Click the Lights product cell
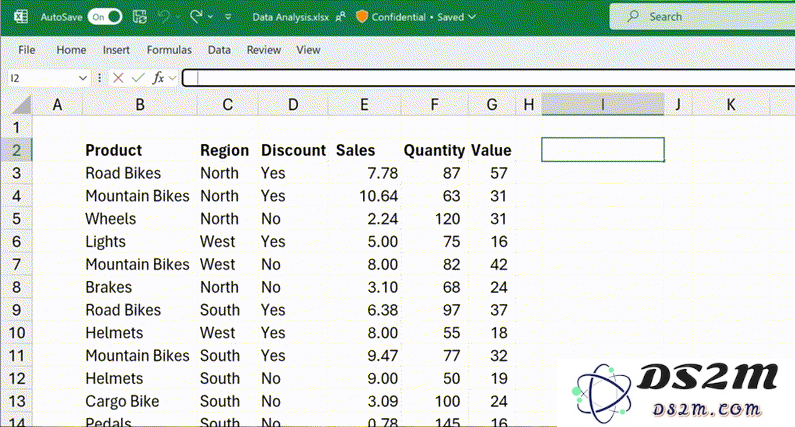This screenshot has height=427, width=795. click(140, 241)
